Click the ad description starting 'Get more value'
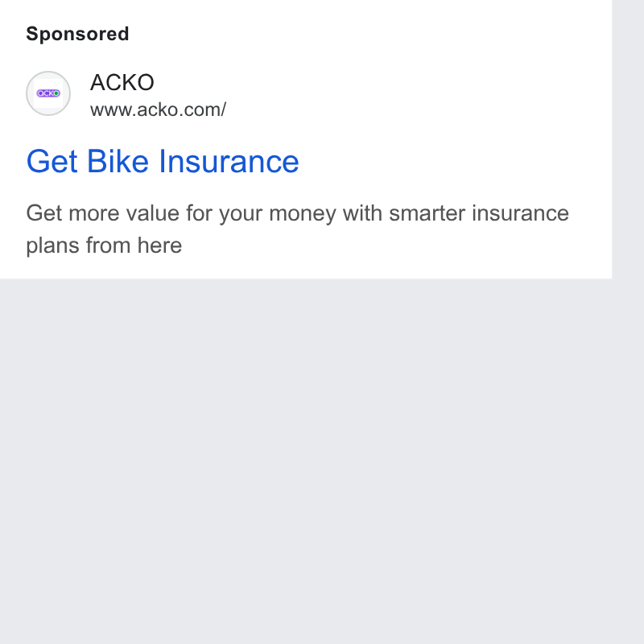 (297, 229)
